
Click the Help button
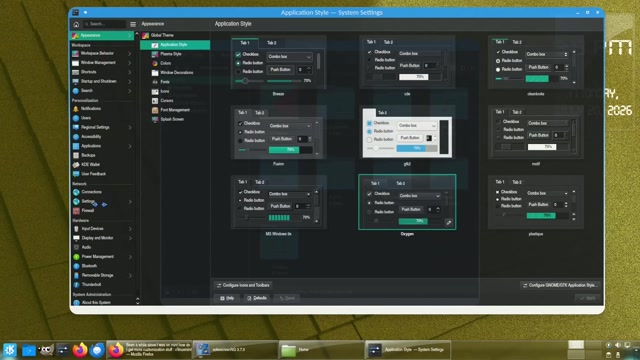pyautogui.click(x=227, y=298)
